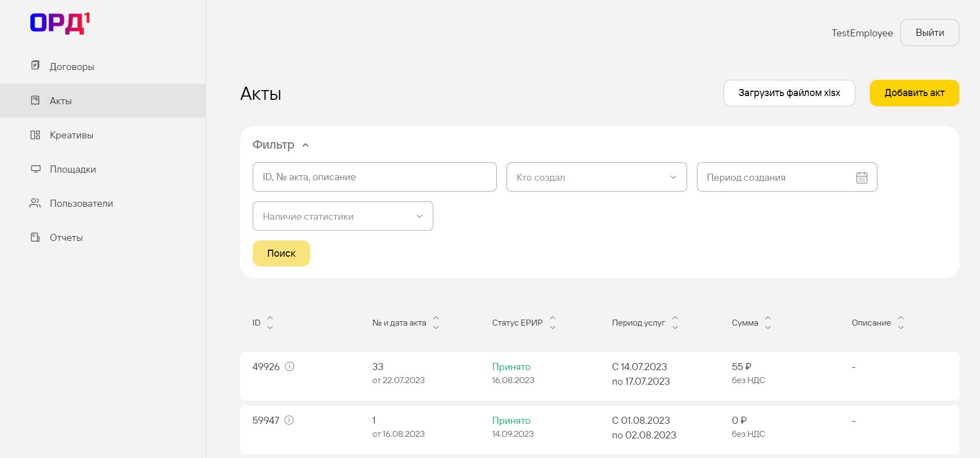Click the ОРД logo
This screenshot has width=980, height=458.
click(60, 23)
